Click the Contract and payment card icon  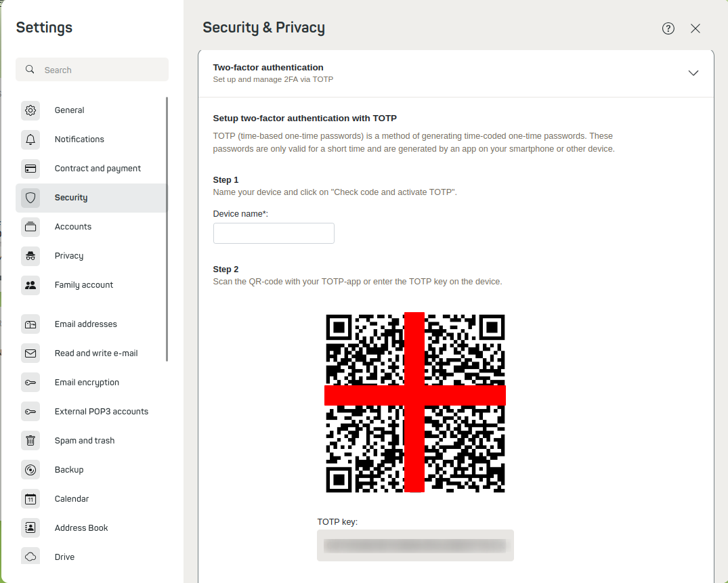coord(30,169)
